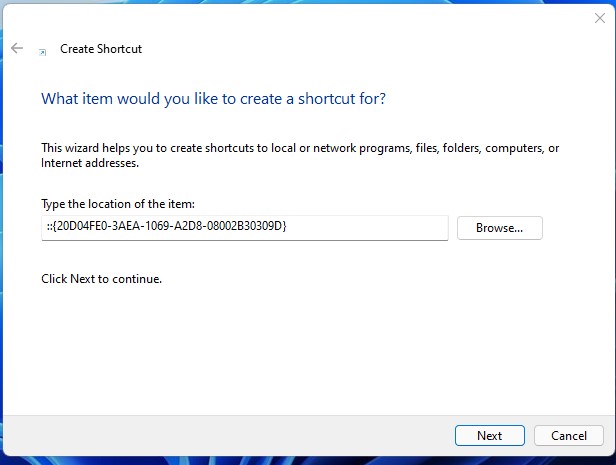Screen dimensions: 616x465
Task: Click the "Type the location of the item:" label
Action: click(x=118, y=204)
